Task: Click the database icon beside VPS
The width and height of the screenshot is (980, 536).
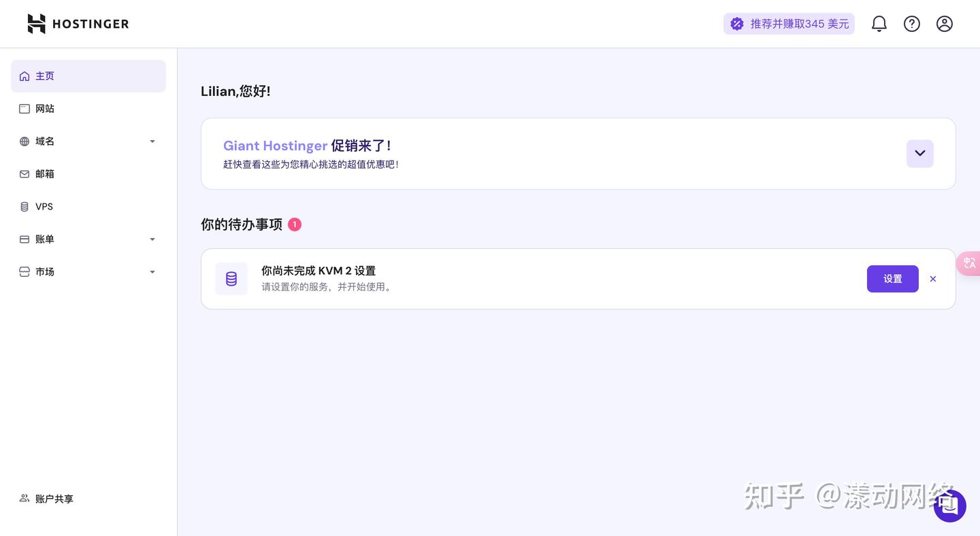Action: (x=24, y=207)
